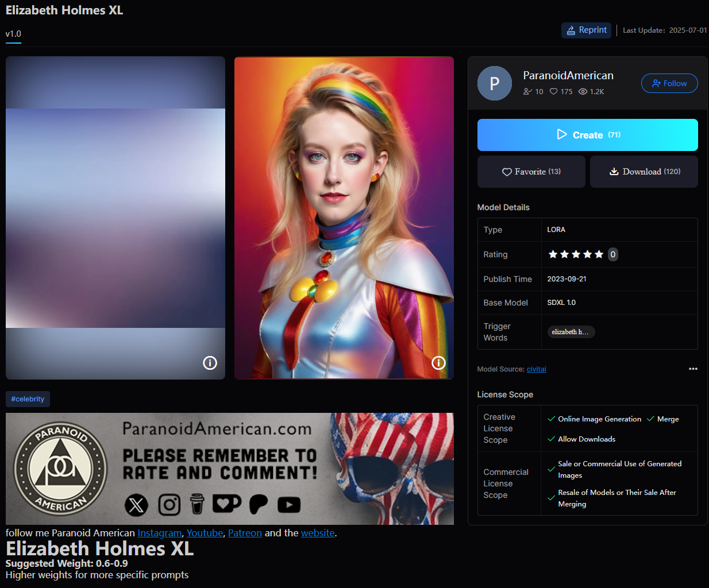Click the rating count badge 0
Viewport: 709px width, 588px height.
[x=613, y=254]
